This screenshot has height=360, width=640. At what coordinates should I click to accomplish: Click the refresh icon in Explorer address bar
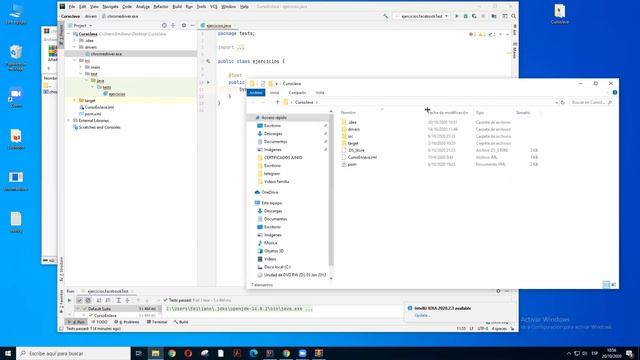click(x=562, y=102)
